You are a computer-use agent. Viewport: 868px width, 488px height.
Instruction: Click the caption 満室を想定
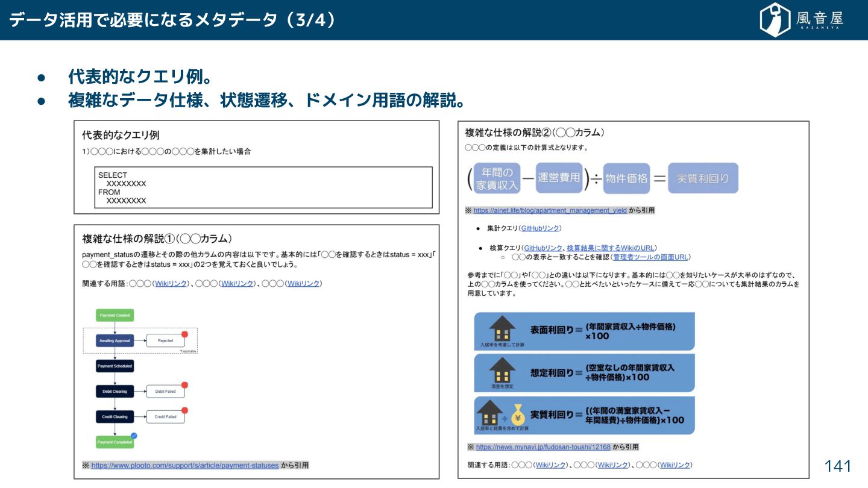click(502, 386)
